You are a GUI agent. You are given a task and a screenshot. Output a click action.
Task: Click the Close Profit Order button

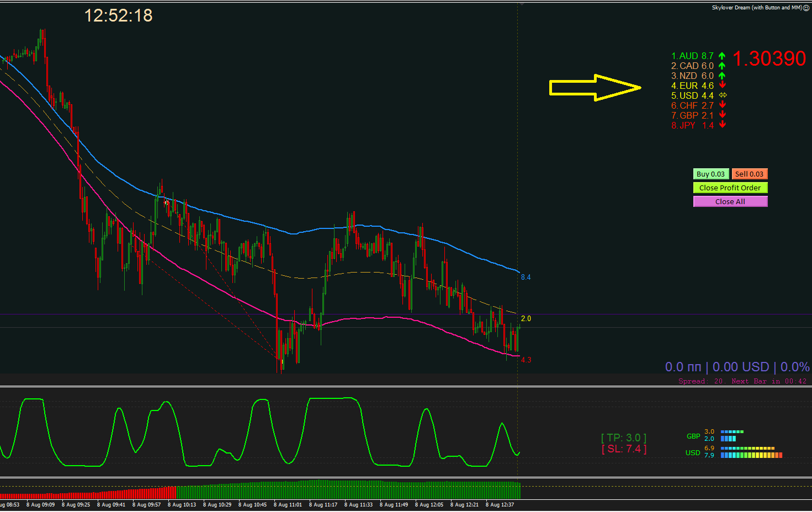pos(730,188)
